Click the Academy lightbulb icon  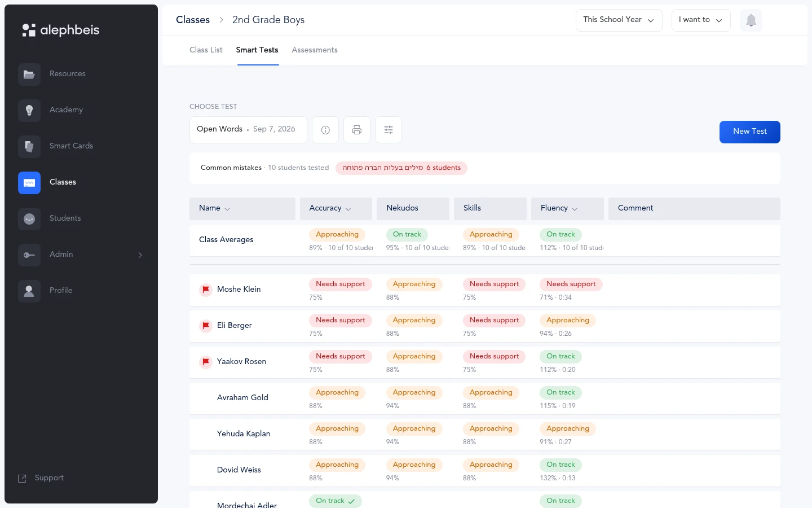pos(29,111)
